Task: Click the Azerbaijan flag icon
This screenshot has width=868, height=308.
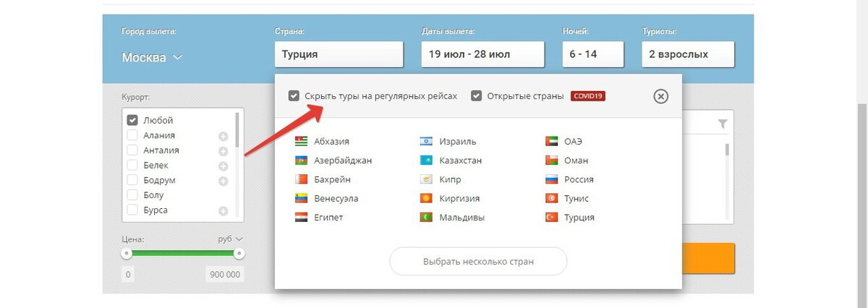Action: point(302,161)
